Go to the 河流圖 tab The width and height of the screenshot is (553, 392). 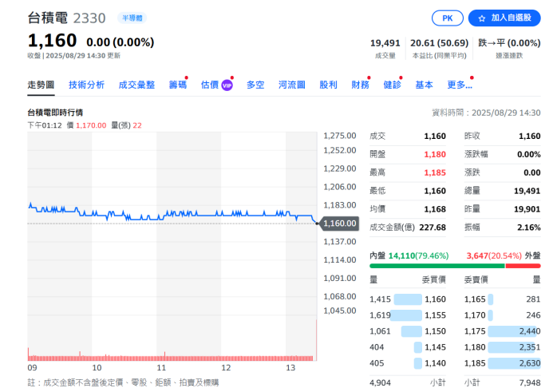(x=292, y=85)
